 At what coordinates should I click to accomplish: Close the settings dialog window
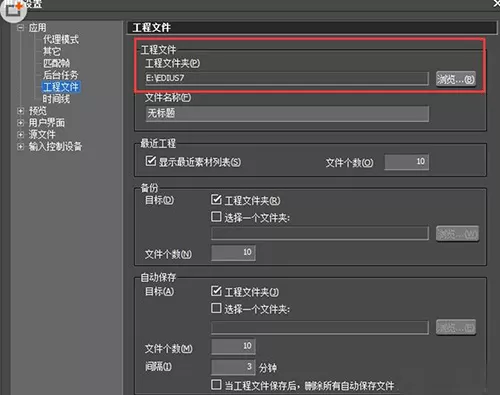tap(496, 3)
